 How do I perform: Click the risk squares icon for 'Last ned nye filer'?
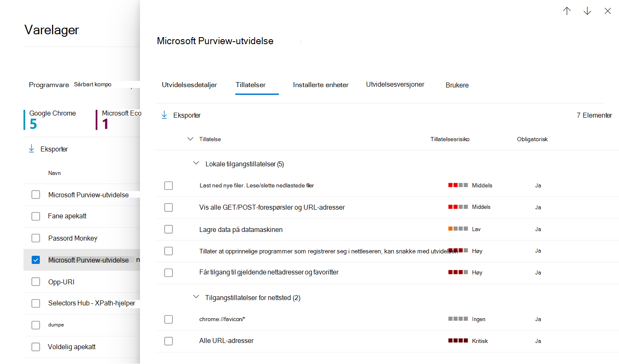[x=458, y=185]
